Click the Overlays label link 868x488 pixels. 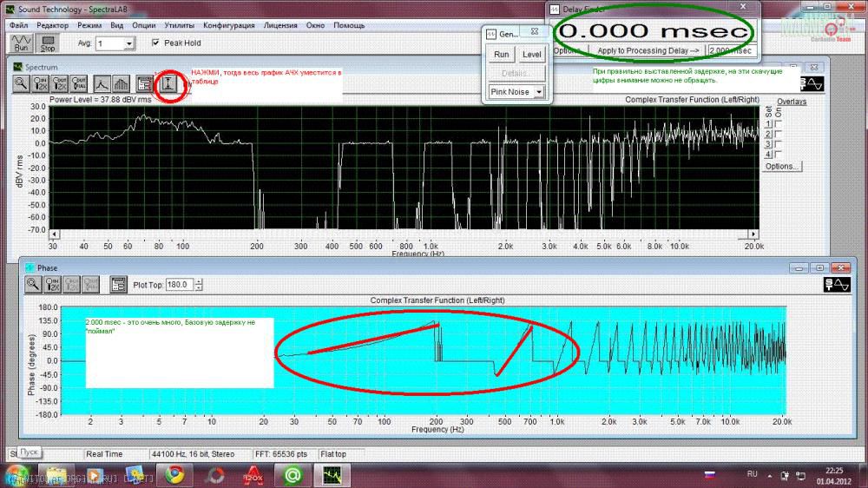[x=792, y=102]
